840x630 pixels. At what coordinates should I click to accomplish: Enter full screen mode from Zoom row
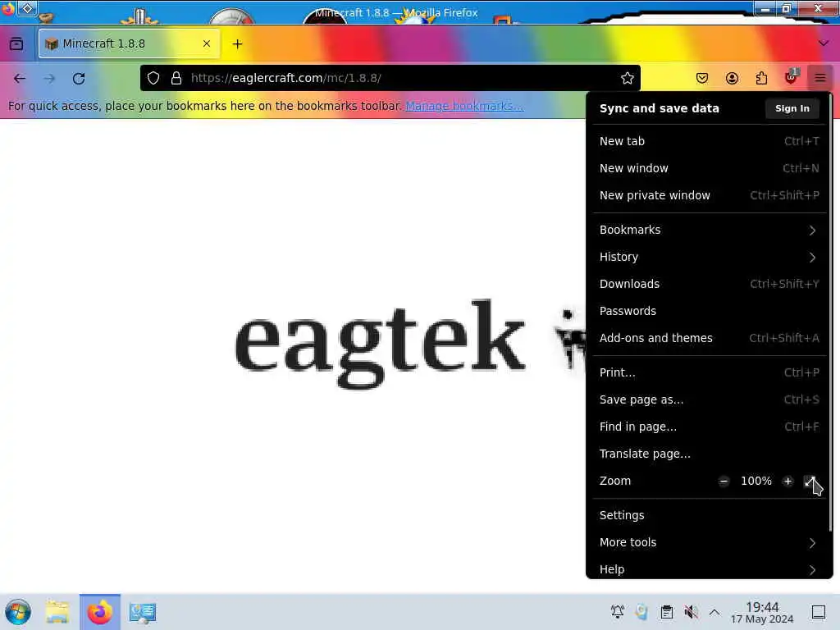(810, 481)
